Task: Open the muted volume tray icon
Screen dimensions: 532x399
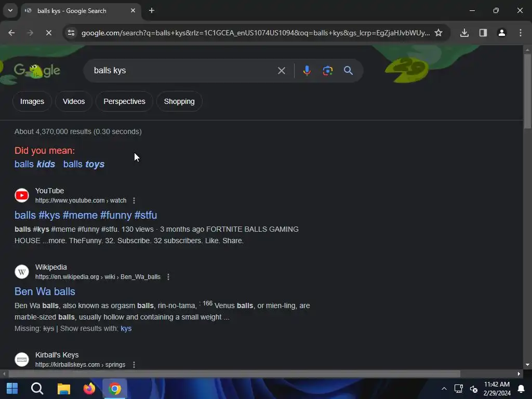Action: click(x=474, y=389)
